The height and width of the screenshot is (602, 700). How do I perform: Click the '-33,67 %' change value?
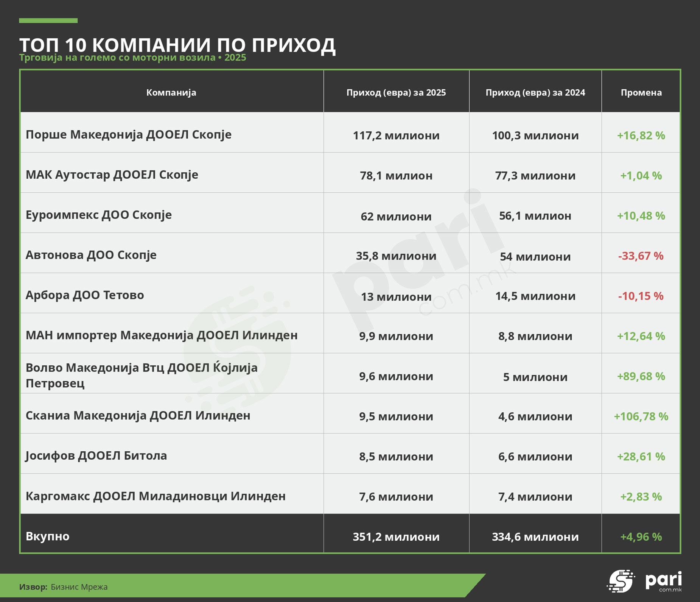tap(641, 256)
